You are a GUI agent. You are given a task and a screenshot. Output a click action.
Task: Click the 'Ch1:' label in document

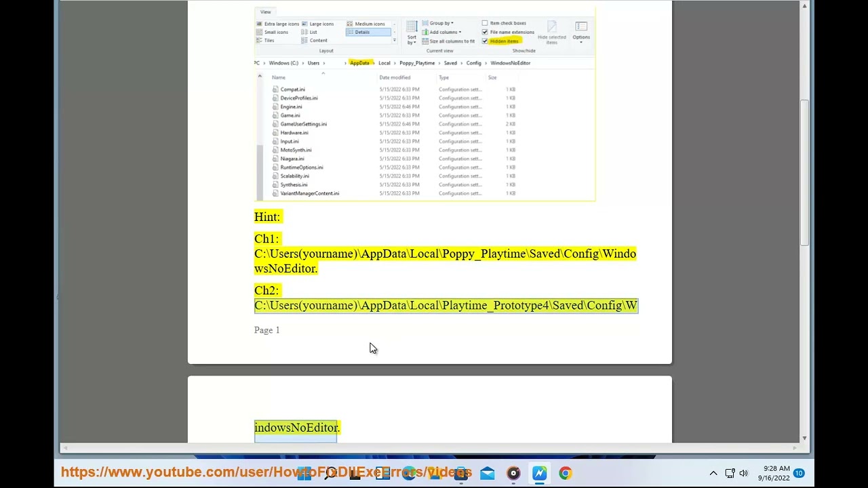tap(267, 239)
